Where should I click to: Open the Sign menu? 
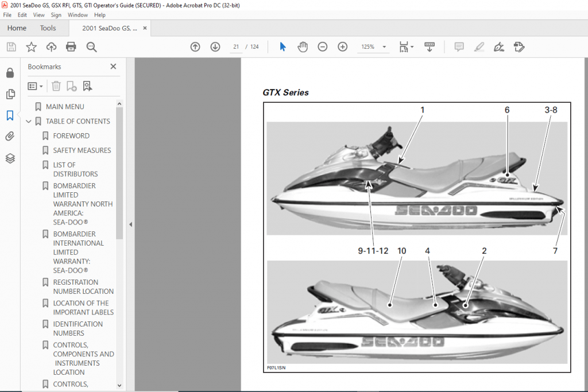(x=56, y=15)
